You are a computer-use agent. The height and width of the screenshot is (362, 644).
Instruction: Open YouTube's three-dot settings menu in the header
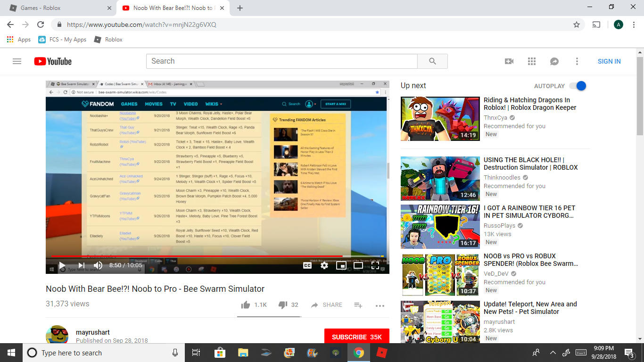[x=577, y=61]
